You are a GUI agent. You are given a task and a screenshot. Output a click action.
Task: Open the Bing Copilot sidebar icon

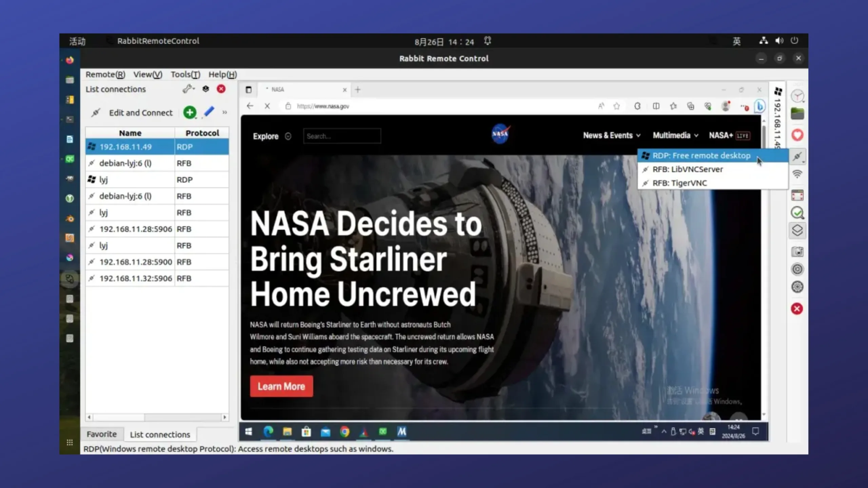point(760,106)
